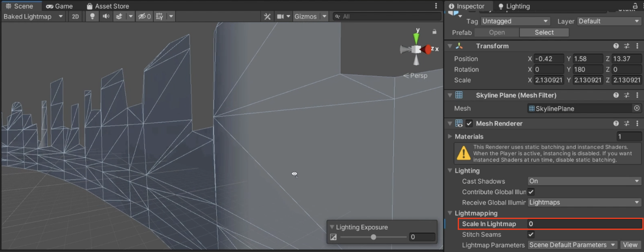644x252 pixels.
Task: Disable the Mesh Renderer component checkbox
Action: tap(469, 123)
